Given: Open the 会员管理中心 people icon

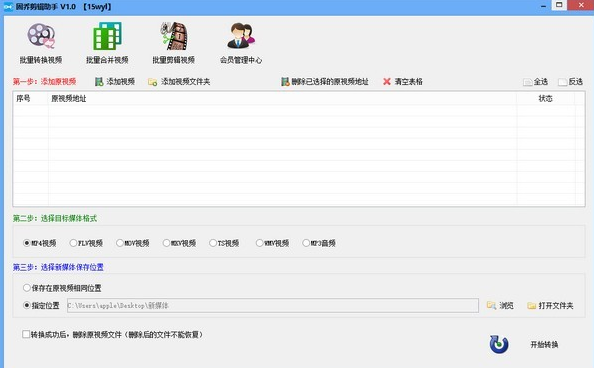Looking at the screenshot, I should [x=241, y=36].
